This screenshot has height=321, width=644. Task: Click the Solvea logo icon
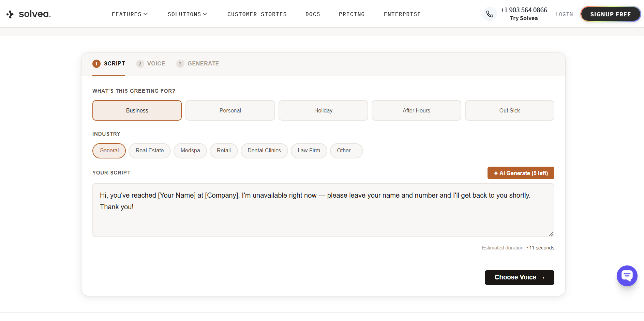11,14
